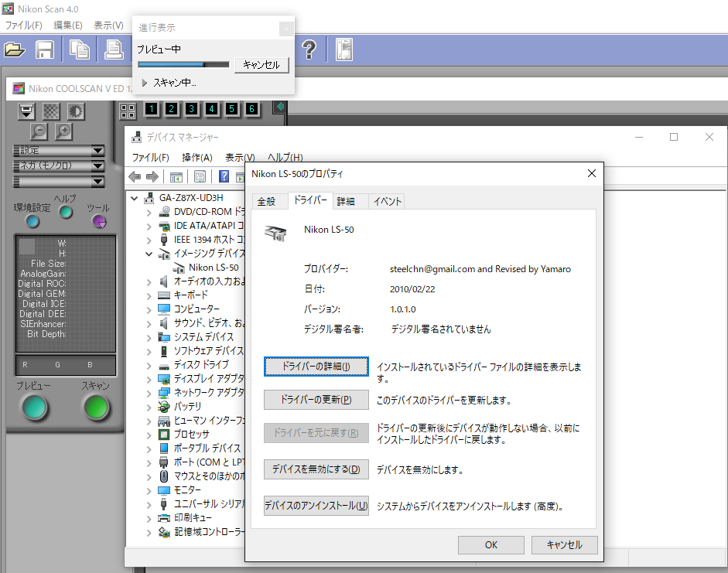Click the open folder icon in Nikon Scan toolbar
The width and height of the screenshot is (728, 573).
pos(15,49)
